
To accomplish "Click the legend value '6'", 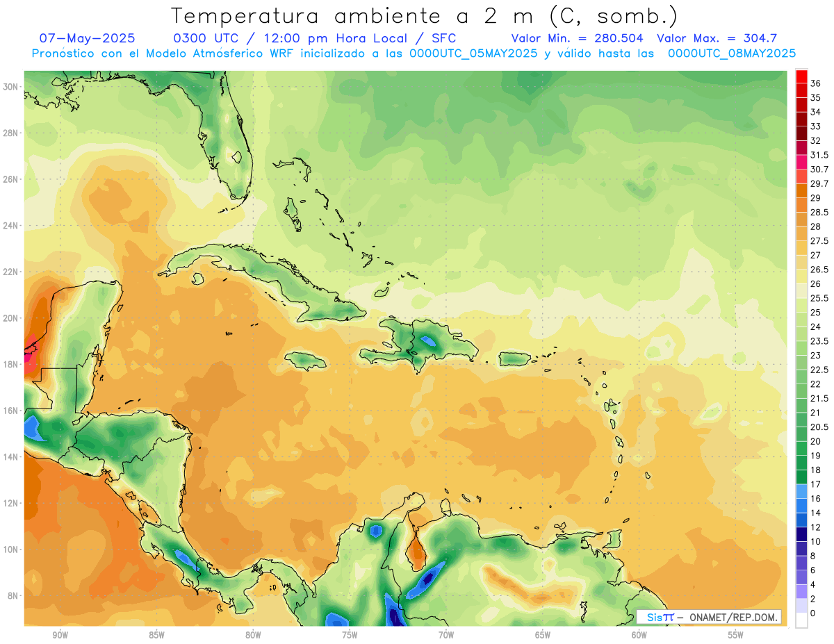I will coord(813,570).
